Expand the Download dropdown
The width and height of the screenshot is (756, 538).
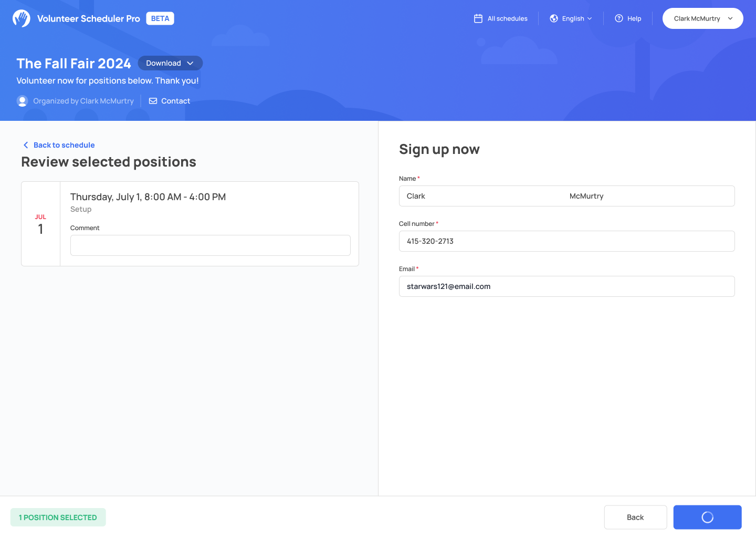tap(170, 63)
